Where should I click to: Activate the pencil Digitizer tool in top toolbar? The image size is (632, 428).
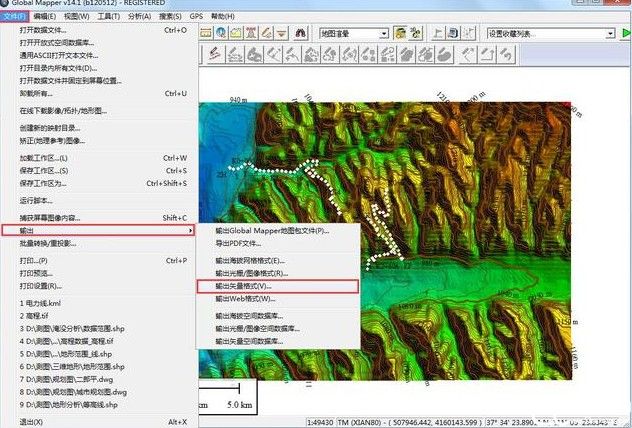point(266,33)
